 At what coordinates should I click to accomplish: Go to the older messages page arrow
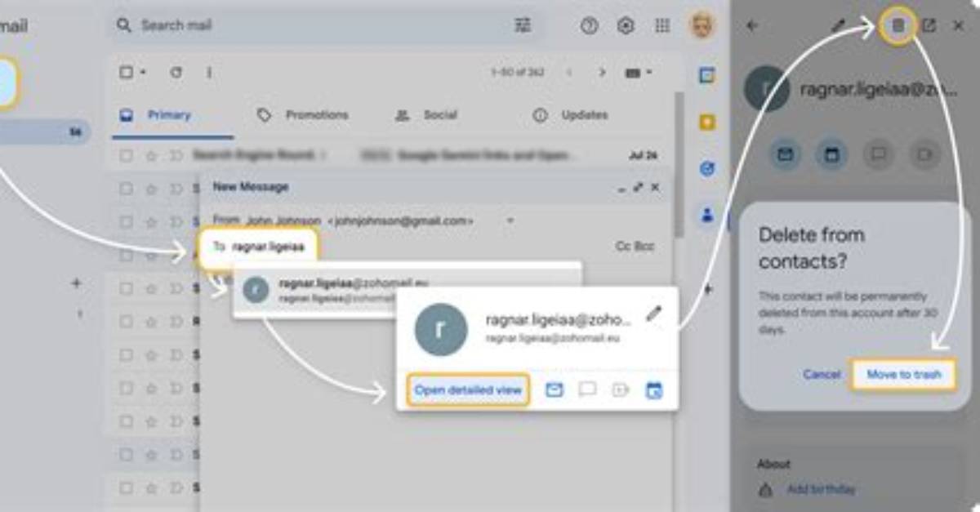(602, 73)
